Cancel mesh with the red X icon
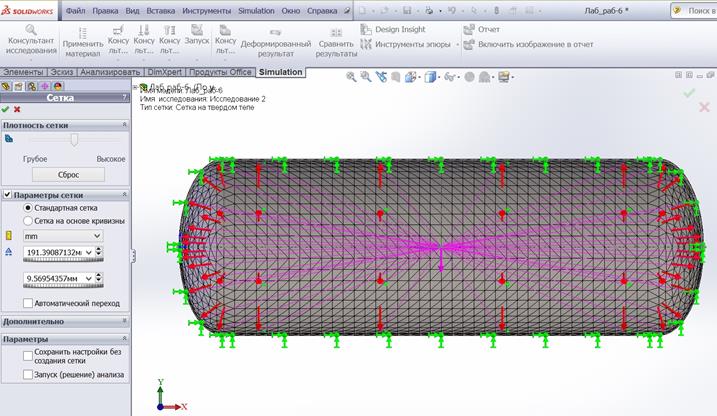 [x=17, y=109]
